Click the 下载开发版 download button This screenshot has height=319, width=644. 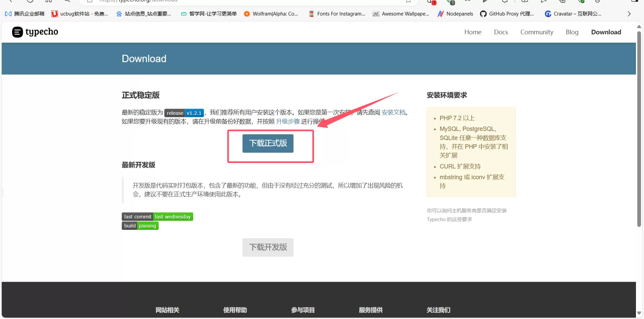(x=268, y=248)
